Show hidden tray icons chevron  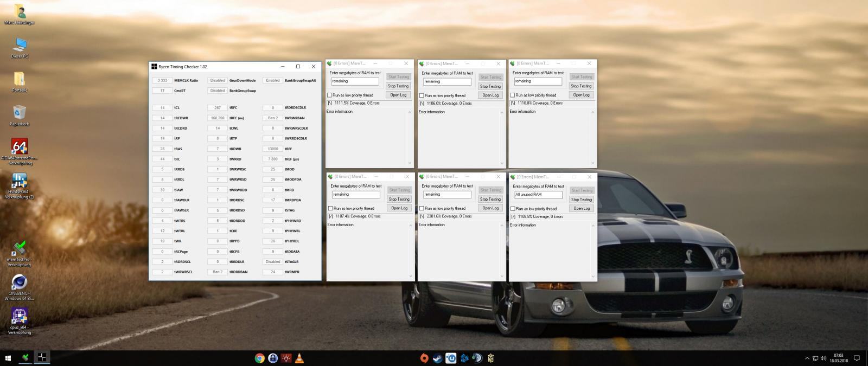[807, 358]
